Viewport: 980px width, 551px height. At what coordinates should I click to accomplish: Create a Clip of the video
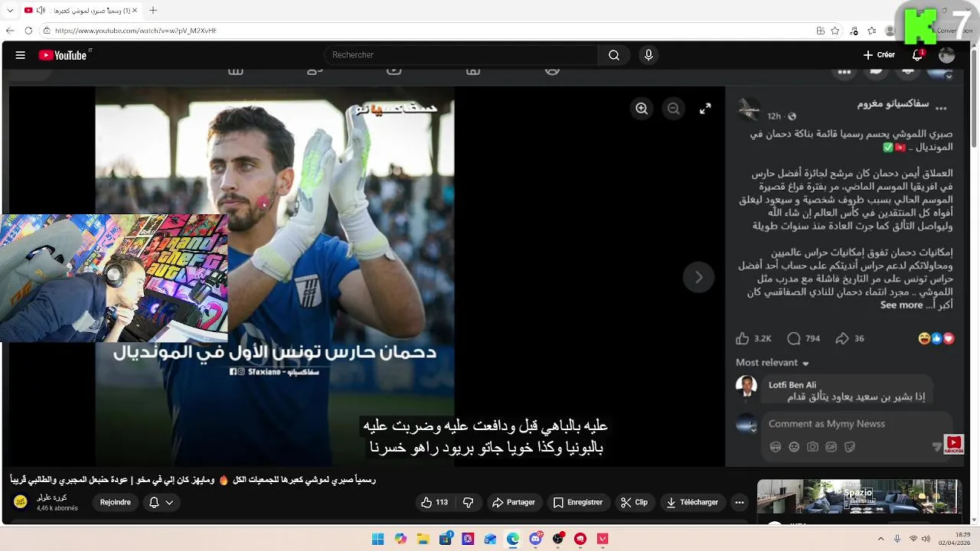coord(634,502)
